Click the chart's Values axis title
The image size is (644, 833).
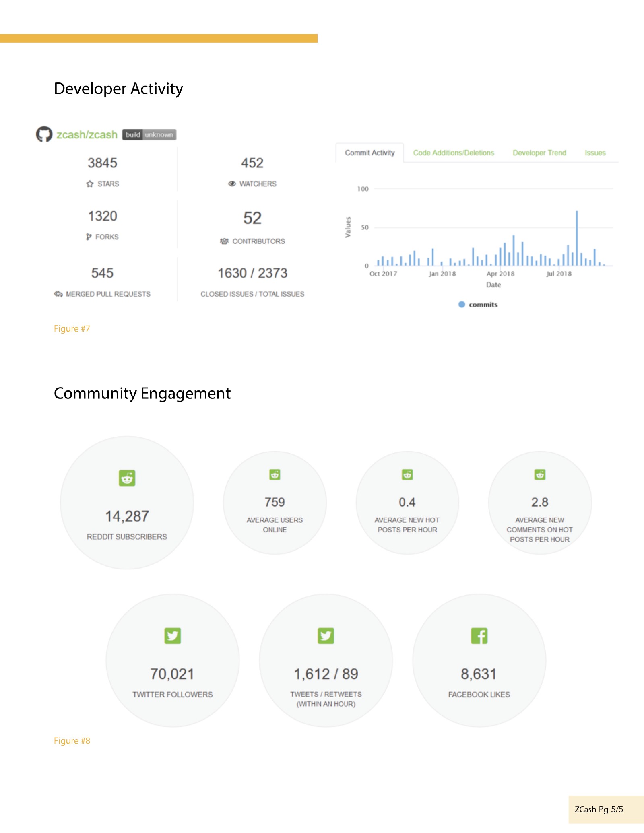(x=348, y=227)
